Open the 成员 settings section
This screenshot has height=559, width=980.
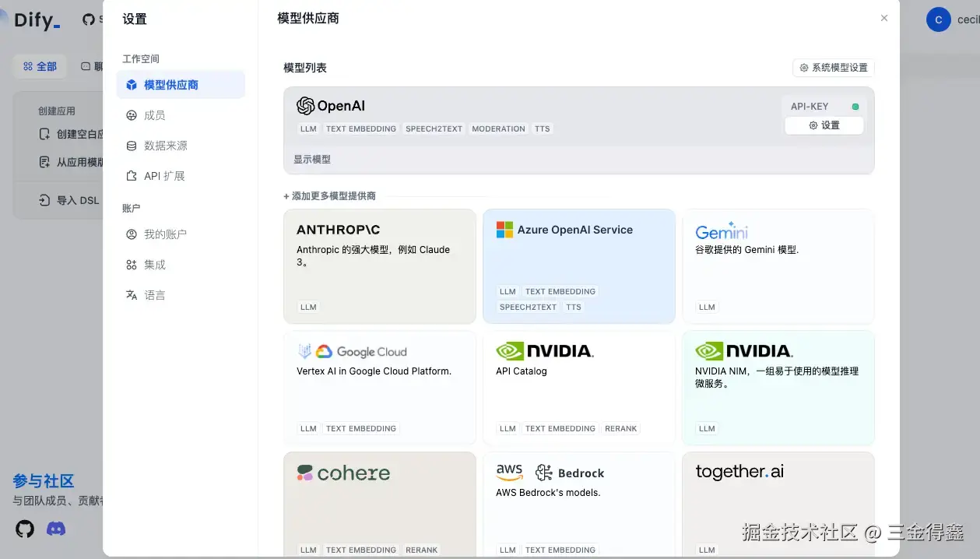181,115
